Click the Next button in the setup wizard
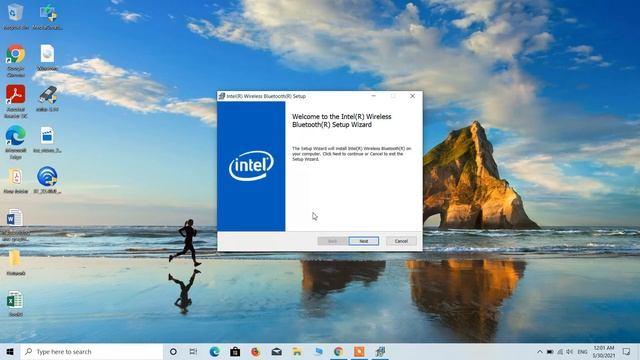The height and width of the screenshot is (360, 640). [x=364, y=241]
